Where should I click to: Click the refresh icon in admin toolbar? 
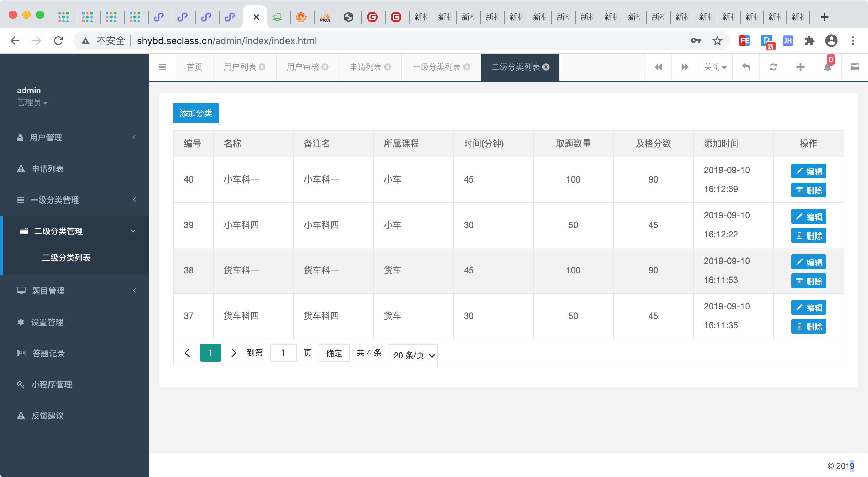(x=773, y=67)
